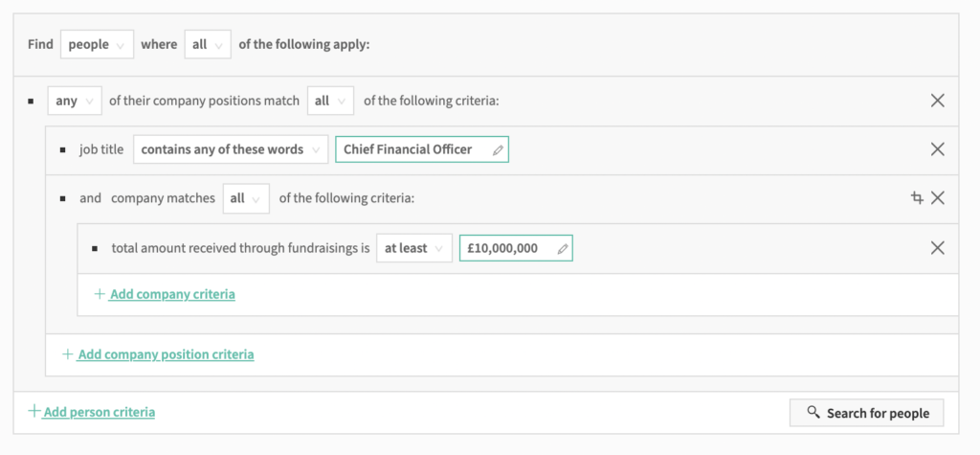Click pencil icon in £10,000,000 field
Viewport: 980px width, 455px height.
point(563,249)
